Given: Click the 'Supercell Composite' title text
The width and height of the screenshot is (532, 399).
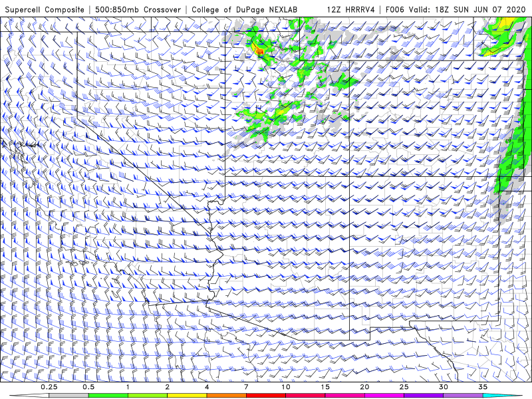Looking at the screenshot, I should click(x=45, y=9).
